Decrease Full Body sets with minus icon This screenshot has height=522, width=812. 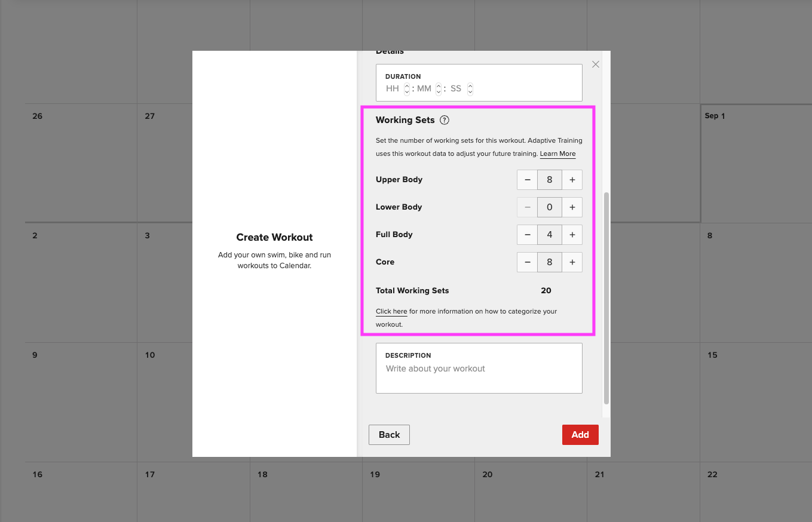coord(527,234)
